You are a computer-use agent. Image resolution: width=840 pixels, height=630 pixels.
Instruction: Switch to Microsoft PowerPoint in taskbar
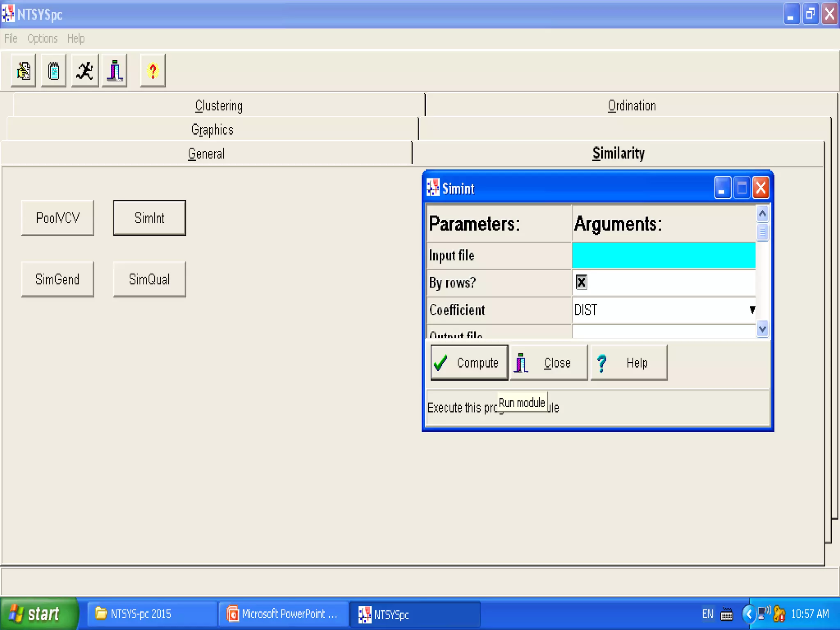[283, 614]
